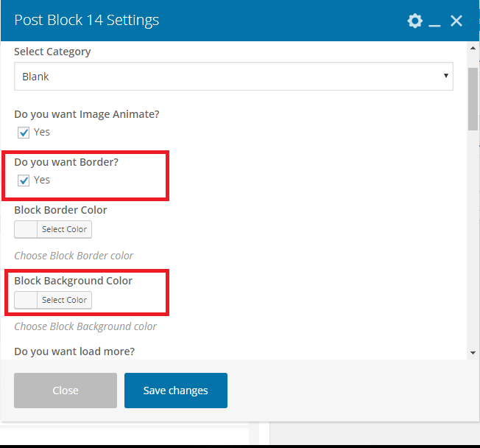Open Select Color for Block Background Color
The height and width of the screenshot is (448, 480).
64,300
